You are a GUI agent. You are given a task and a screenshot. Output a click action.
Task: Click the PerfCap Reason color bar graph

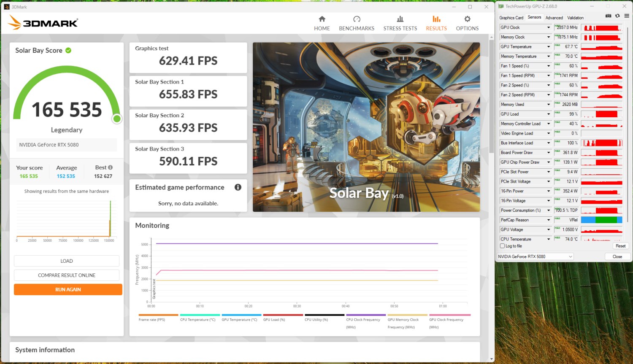pos(601,220)
